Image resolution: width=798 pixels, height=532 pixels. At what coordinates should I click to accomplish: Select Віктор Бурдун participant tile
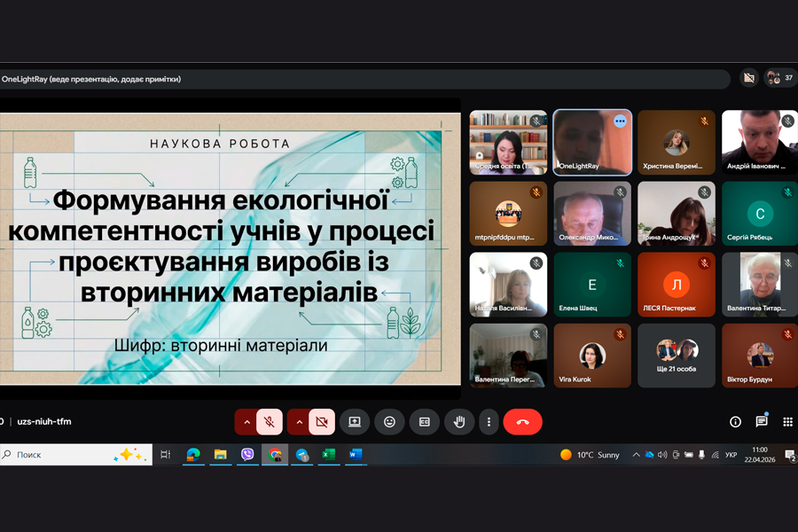(x=760, y=356)
